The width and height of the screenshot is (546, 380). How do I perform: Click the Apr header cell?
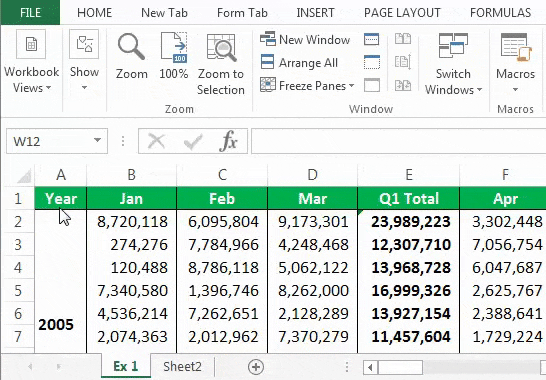tap(503, 199)
